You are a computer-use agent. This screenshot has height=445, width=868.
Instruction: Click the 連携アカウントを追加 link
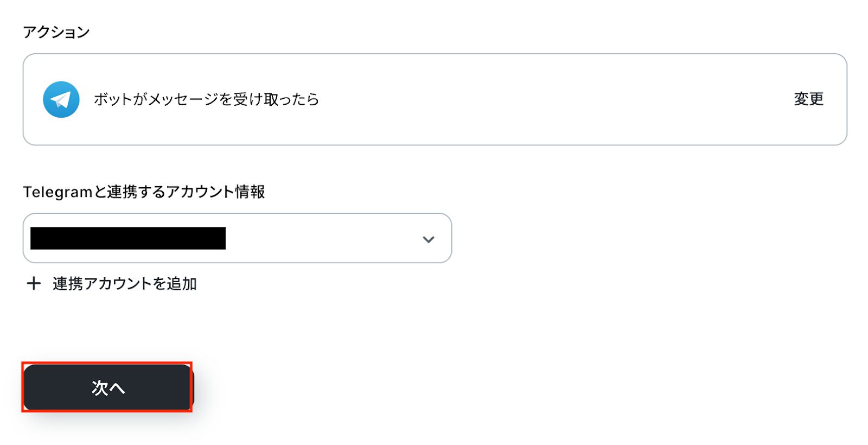(124, 283)
